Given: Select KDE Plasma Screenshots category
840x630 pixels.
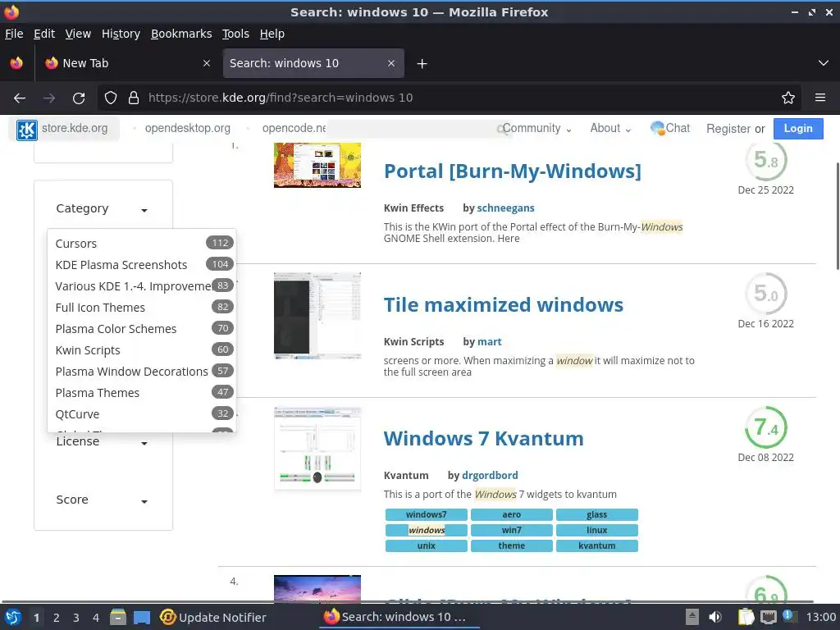Looking at the screenshot, I should pos(141,265).
